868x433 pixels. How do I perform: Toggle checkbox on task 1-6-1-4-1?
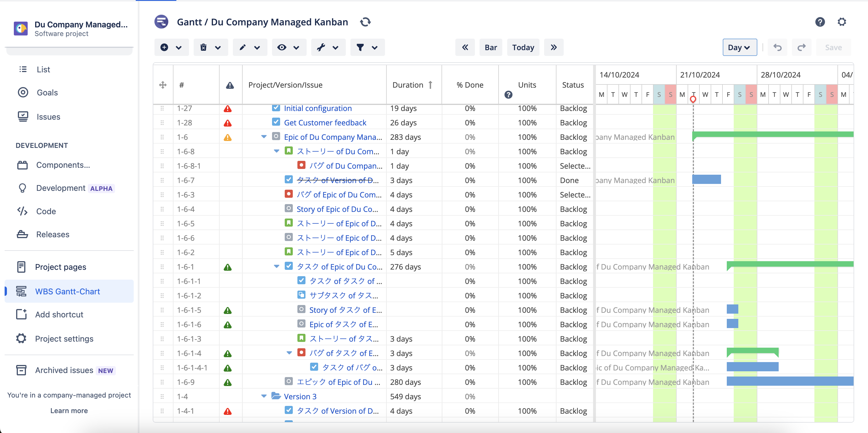pyautogui.click(x=314, y=367)
